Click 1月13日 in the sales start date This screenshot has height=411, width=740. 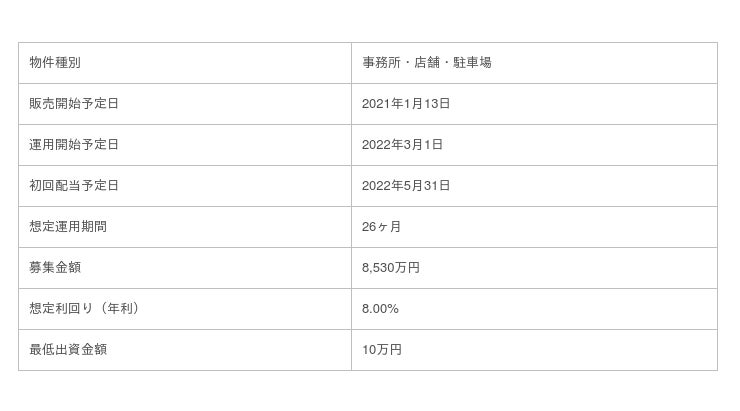coord(428,104)
